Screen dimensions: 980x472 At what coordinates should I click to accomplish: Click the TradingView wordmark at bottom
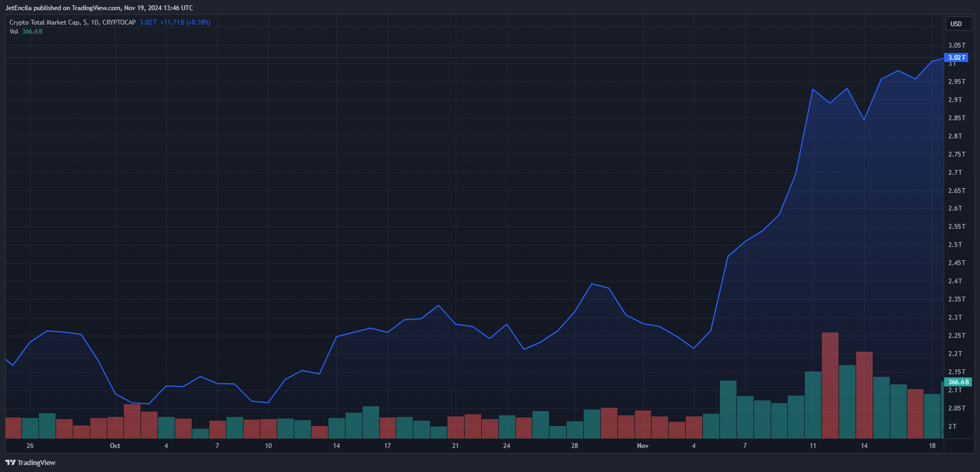point(36,462)
